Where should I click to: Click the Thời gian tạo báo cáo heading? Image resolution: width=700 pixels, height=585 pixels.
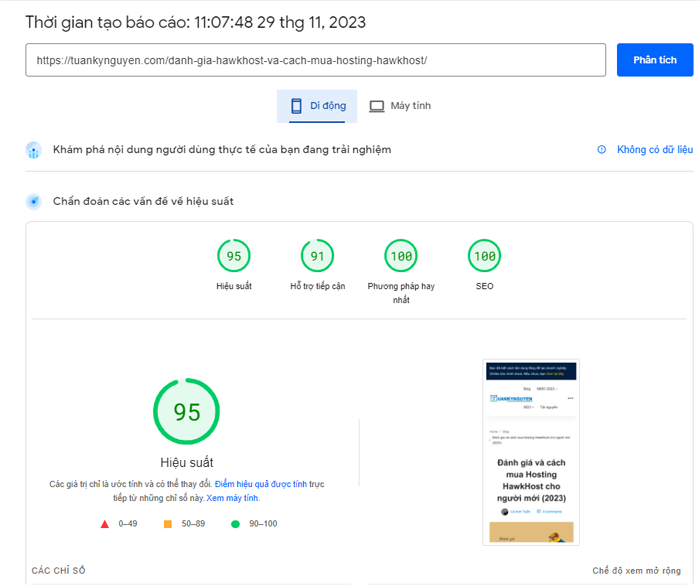click(x=196, y=22)
